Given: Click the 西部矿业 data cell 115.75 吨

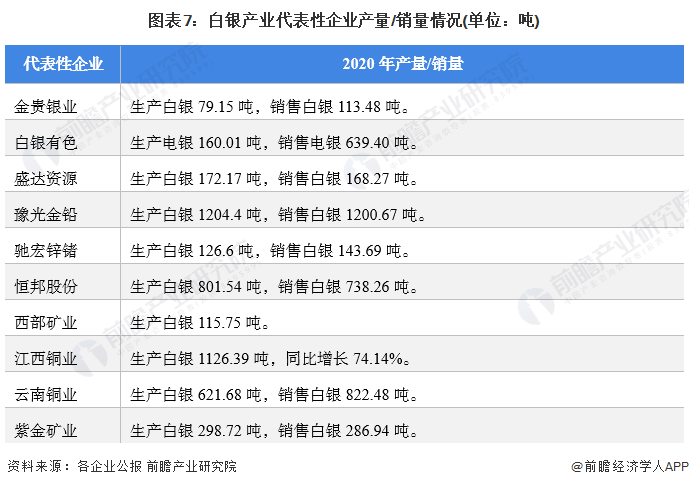Looking at the screenshot, I should click(202, 322).
